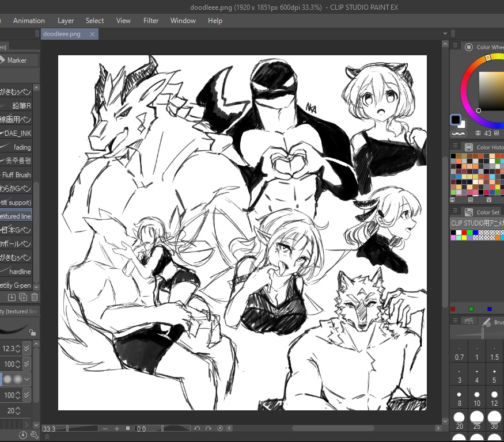Open the anti-aliasing options dropdown arrow
This screenshot has height=442, width=504.
[x=26, y=379]
